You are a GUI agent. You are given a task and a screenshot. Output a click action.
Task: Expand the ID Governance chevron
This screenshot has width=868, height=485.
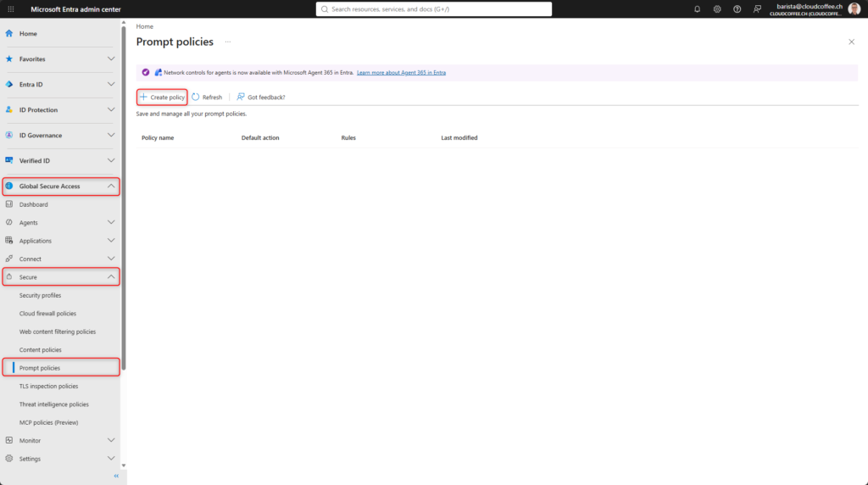(111, 135)
